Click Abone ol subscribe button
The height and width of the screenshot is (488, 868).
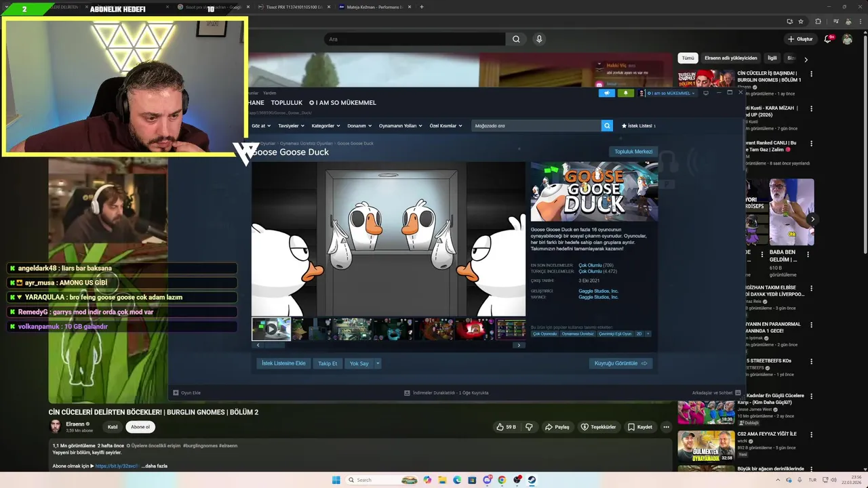pyautogui.click(x=140, y=427)
